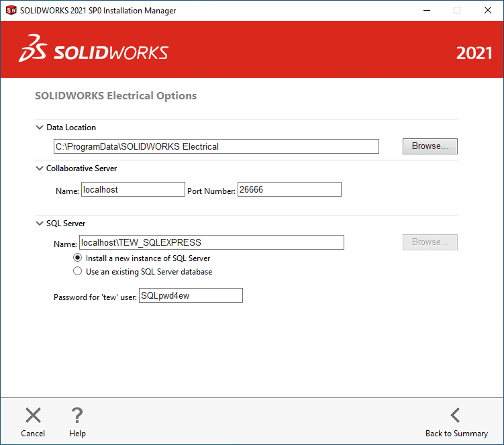Image resolution: width=504 pixels, height=445 pixels.
Task: Click the 3DS SOLIDWORKS logo in banner
Action: click(93, 48)
